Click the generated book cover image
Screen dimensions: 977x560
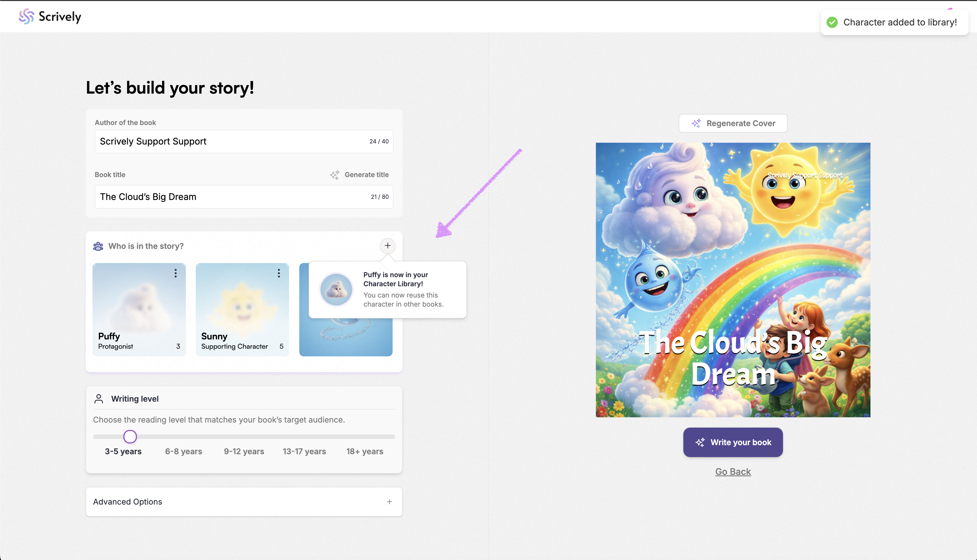point(733,280)
